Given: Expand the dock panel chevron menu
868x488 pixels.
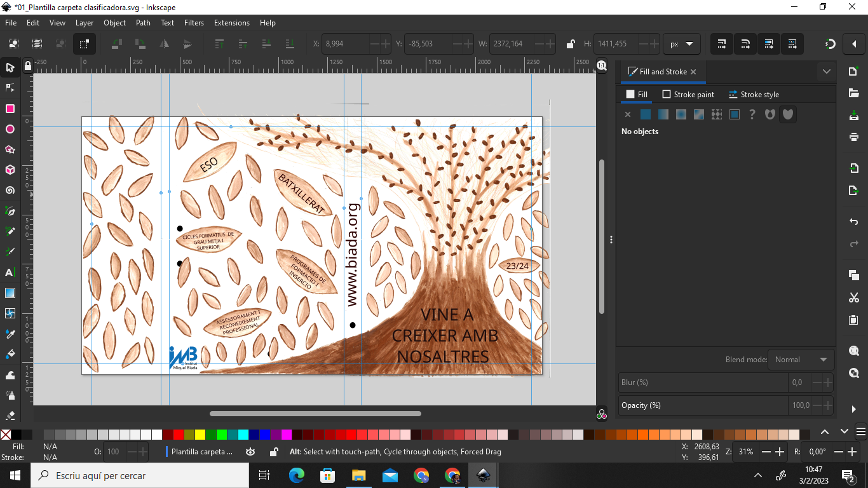Looking at the screenshot, I should pyautogui.click(x=826, y=72).
